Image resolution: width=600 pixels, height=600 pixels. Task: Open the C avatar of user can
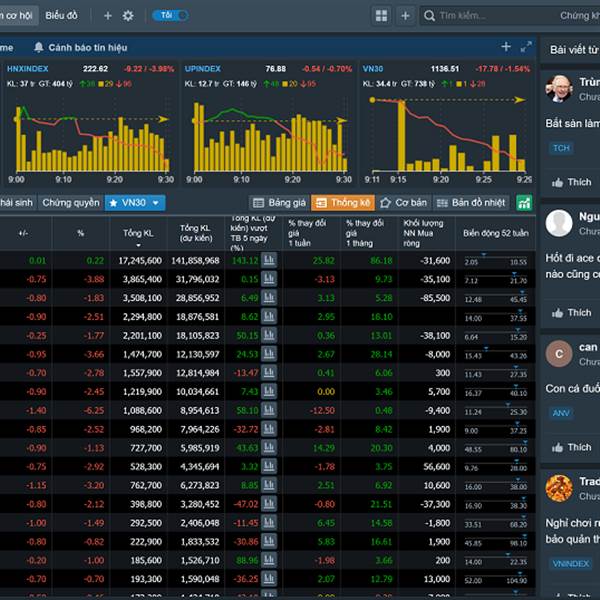coord(559,354)
